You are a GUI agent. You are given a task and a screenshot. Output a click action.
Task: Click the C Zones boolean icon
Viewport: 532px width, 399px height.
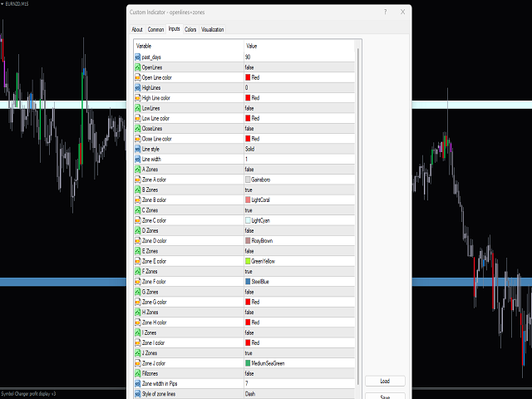tap(137, 210)
